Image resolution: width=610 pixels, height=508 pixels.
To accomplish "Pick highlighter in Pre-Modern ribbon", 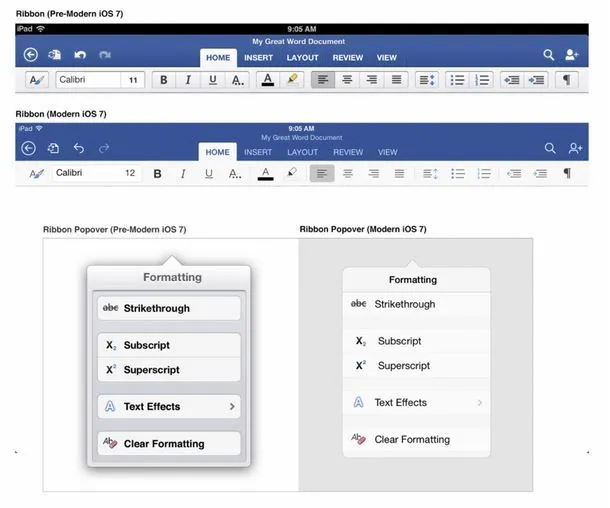I will (x=292, y=80).
